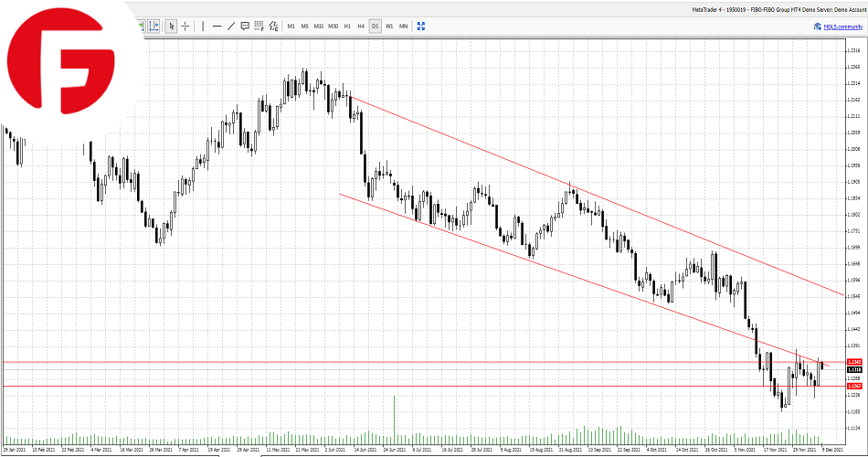Switch chart to M15 timeframe
The image size is (868, 457).
click(x=319, y=27)
